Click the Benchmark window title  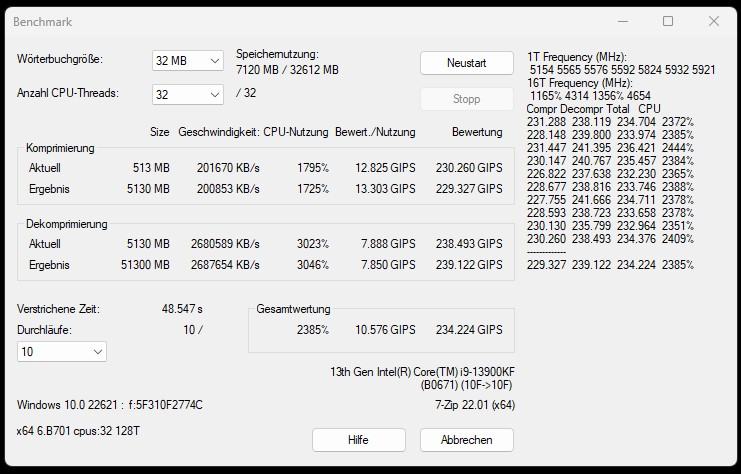click(x=43, y=22)
